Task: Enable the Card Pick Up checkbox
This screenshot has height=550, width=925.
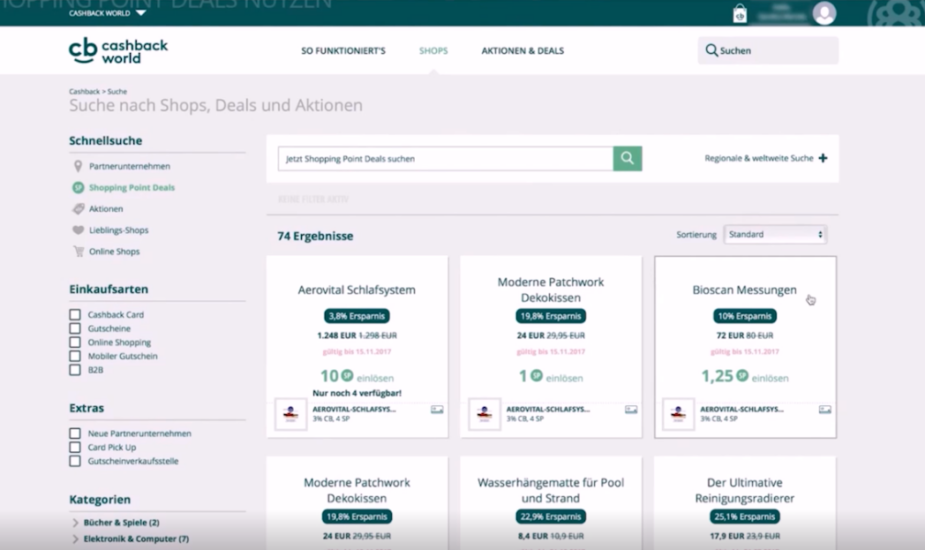Action: point(75,447)
